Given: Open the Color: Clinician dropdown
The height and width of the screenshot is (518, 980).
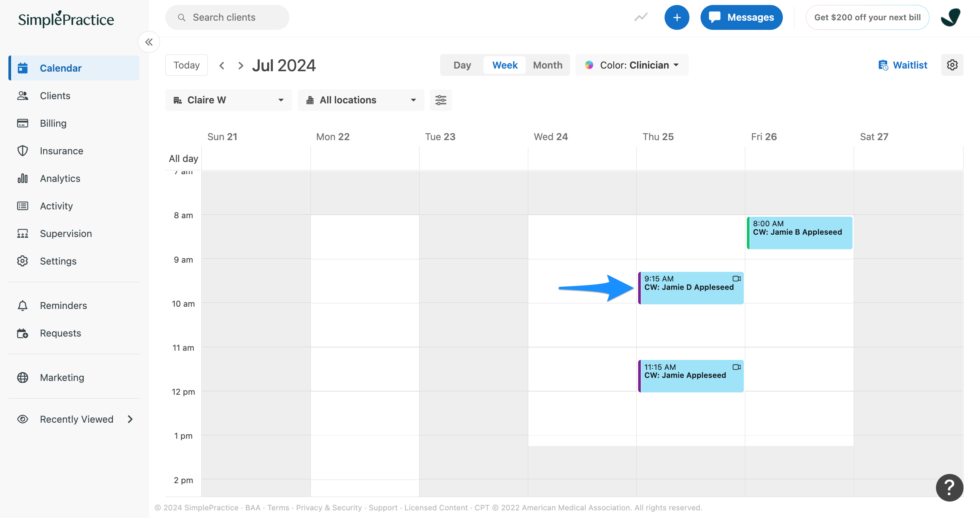Looking at the screenshot, I should pyautogui.click(x=632, y=65).
